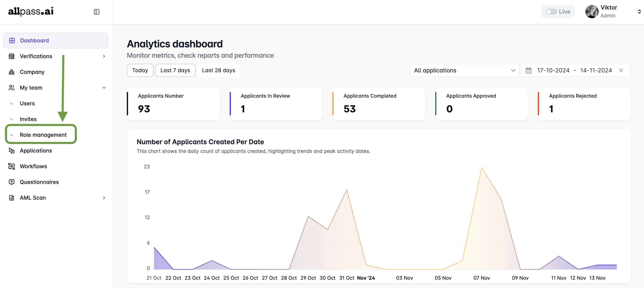Toggle the Live mode switch
Screen dimensions: 644x288
551,12
